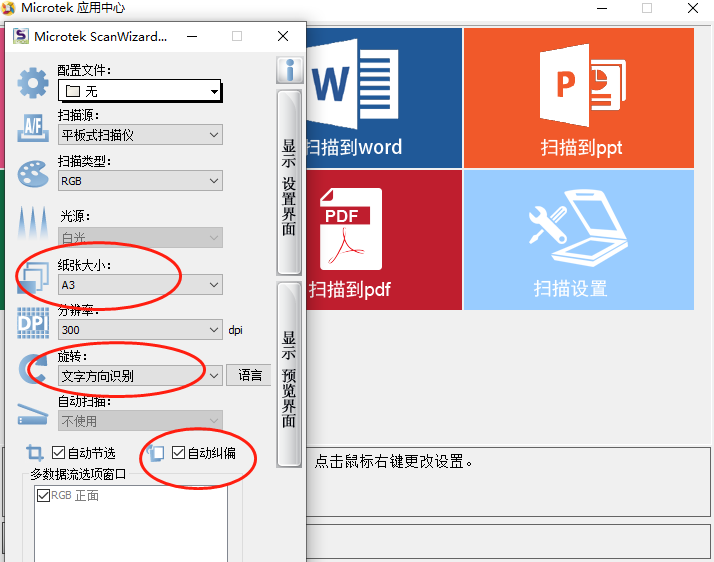Click the crop icon beside 自动节选

35,453
